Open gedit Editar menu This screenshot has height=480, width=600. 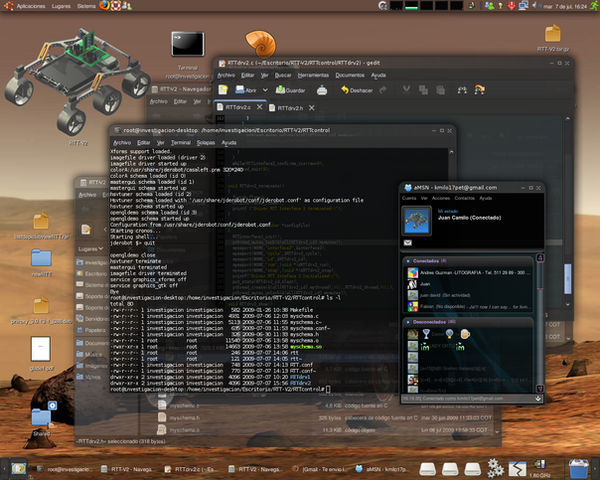coord(248,75)
